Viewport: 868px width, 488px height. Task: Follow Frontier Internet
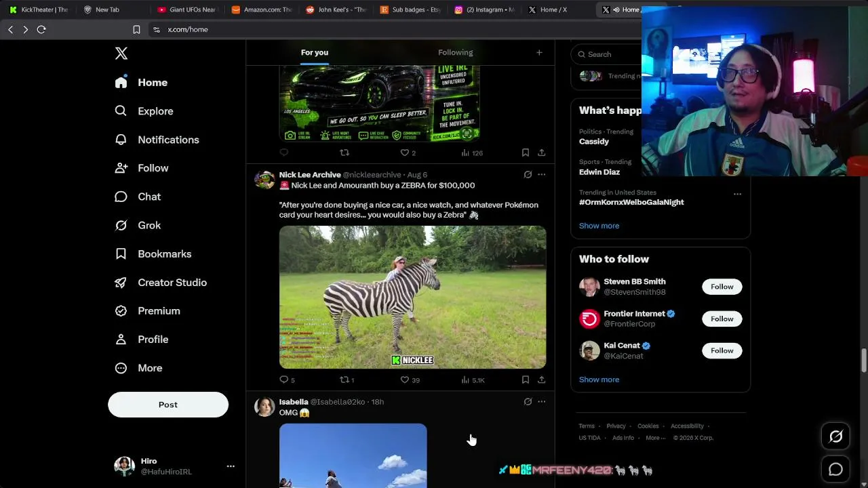(722, 319)
